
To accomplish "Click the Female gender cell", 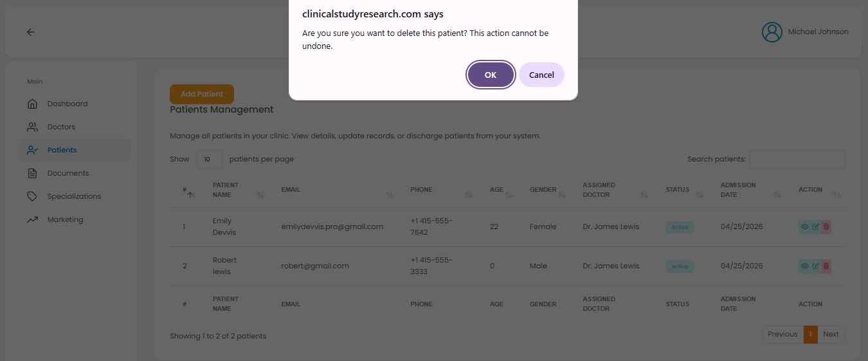I will 543,227.
